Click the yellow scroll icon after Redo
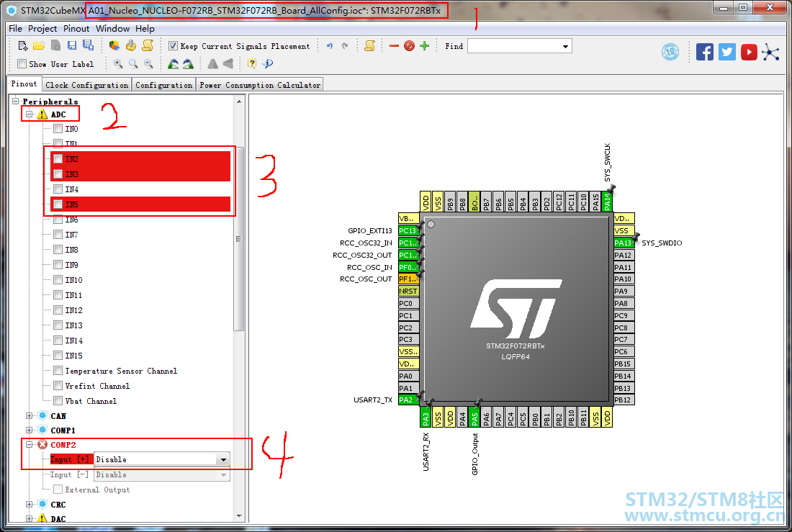 [370, 46]
